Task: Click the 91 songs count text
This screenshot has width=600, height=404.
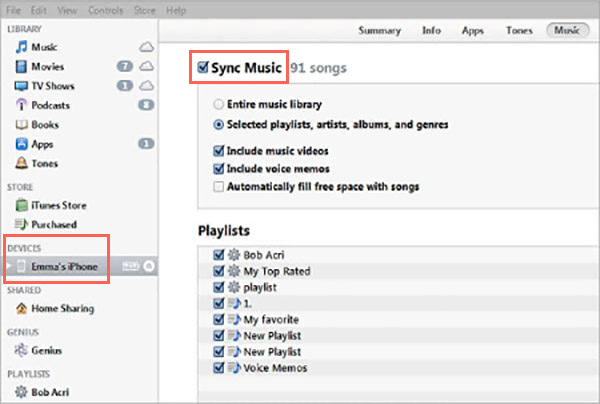Action: pyautogui.click(x=318, y=68)
